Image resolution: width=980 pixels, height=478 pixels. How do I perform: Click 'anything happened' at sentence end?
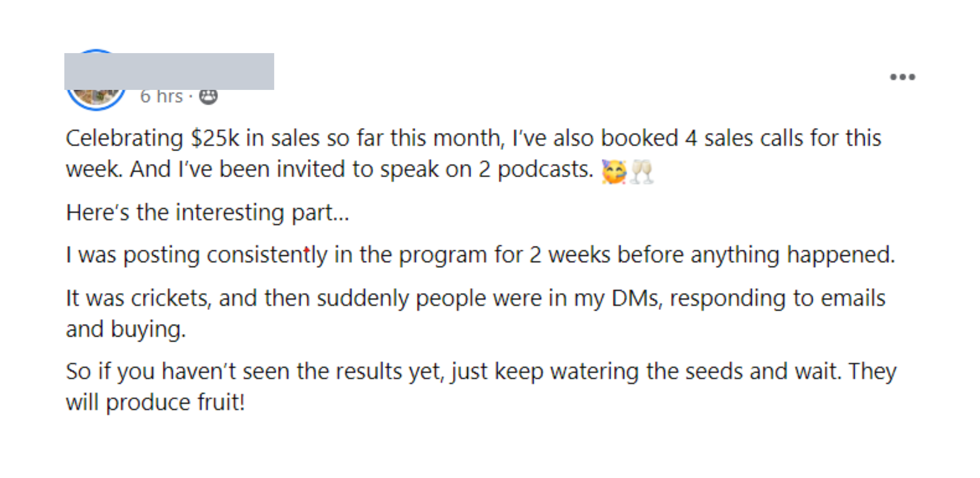(792, 255)
